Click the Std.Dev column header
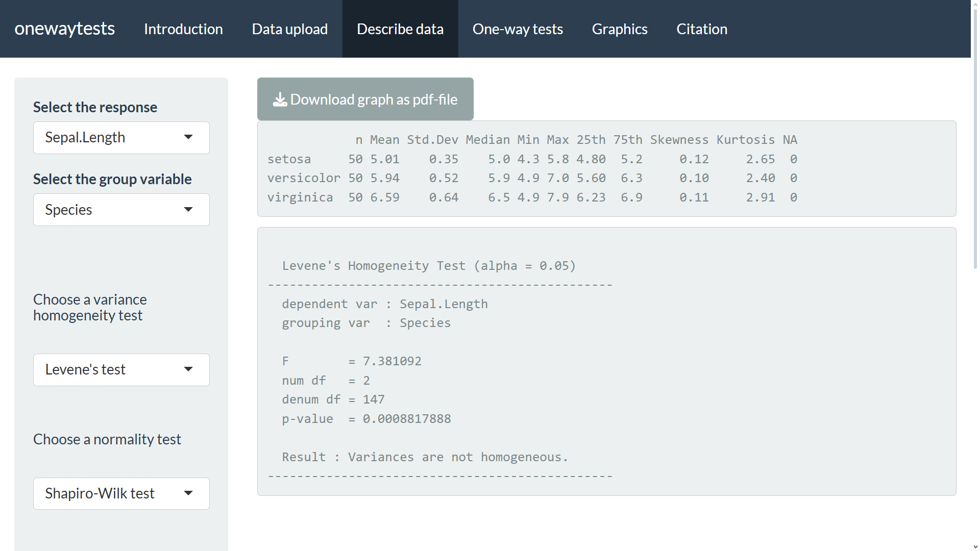 coord(433,140)
